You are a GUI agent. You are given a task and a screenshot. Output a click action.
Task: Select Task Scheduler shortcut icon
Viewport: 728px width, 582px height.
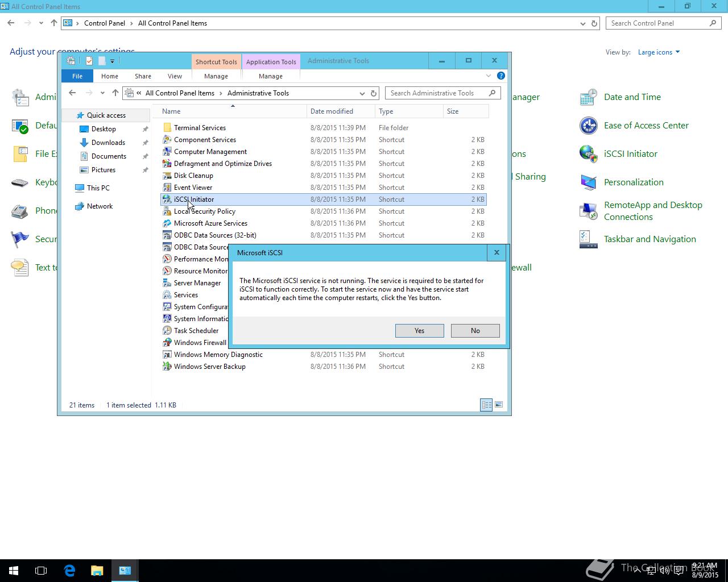click(x=167, y=331)
